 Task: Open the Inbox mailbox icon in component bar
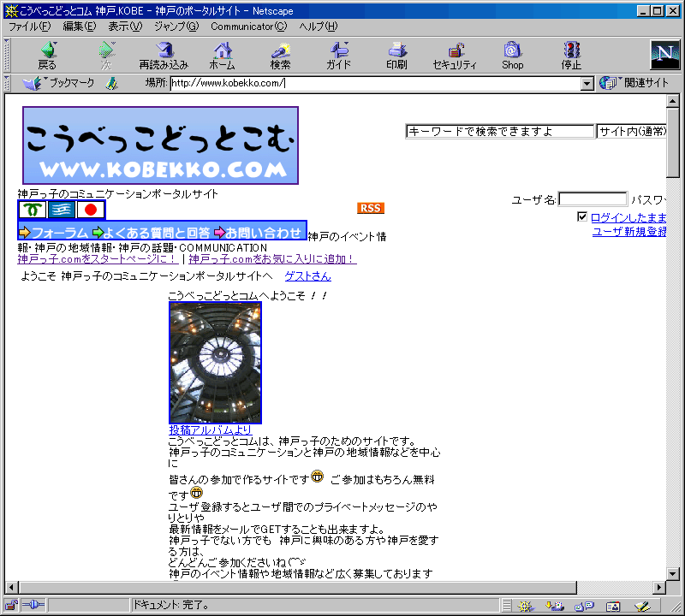coord(555,606)
